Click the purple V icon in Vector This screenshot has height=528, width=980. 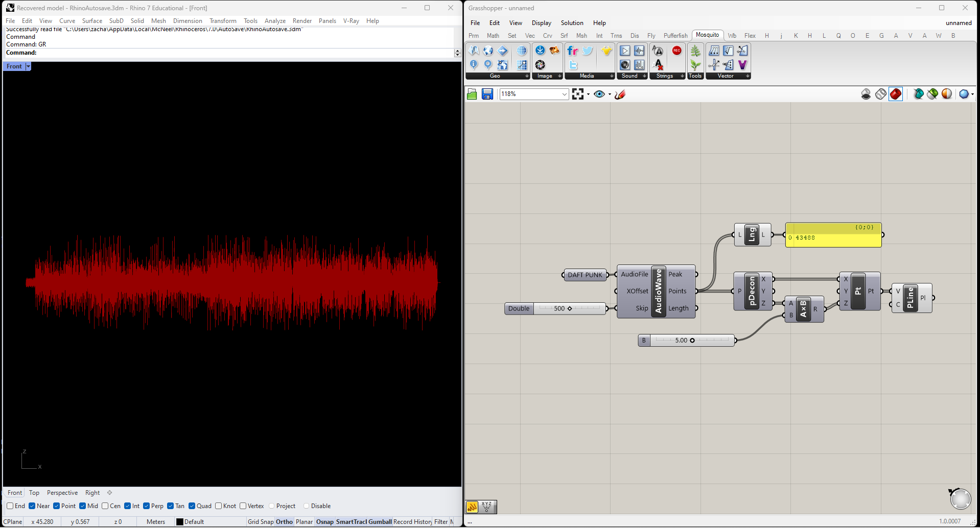(742, 65)
